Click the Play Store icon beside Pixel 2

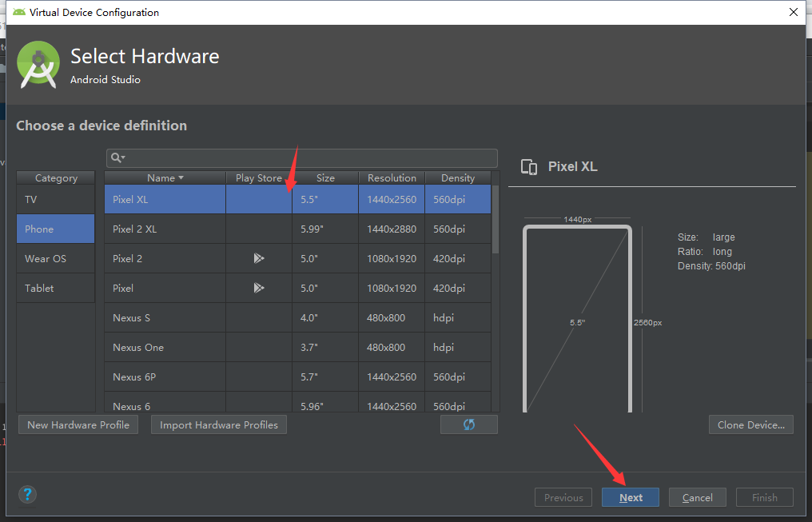259,258
